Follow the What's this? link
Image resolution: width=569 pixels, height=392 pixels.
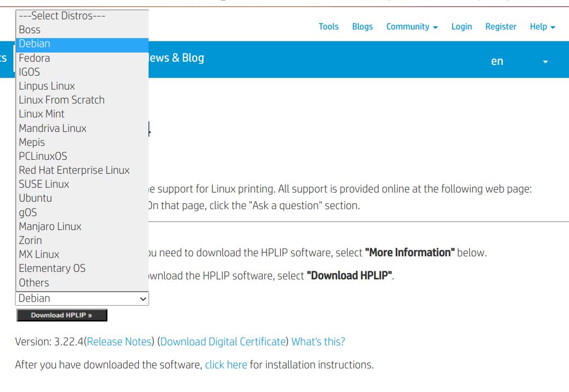click(318, 342)
